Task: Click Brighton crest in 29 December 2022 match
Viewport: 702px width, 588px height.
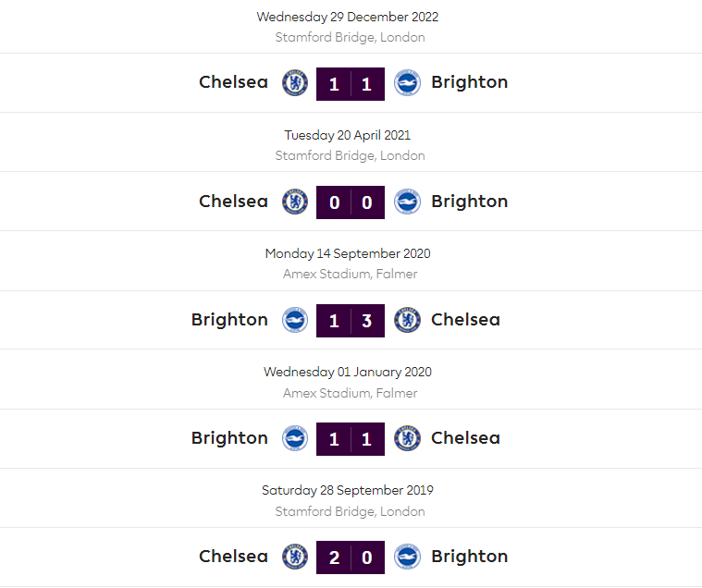Action: (x=407, y=83)
